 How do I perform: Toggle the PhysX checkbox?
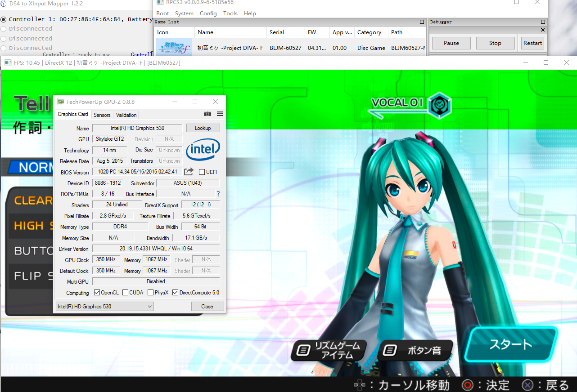click(150, 293)
